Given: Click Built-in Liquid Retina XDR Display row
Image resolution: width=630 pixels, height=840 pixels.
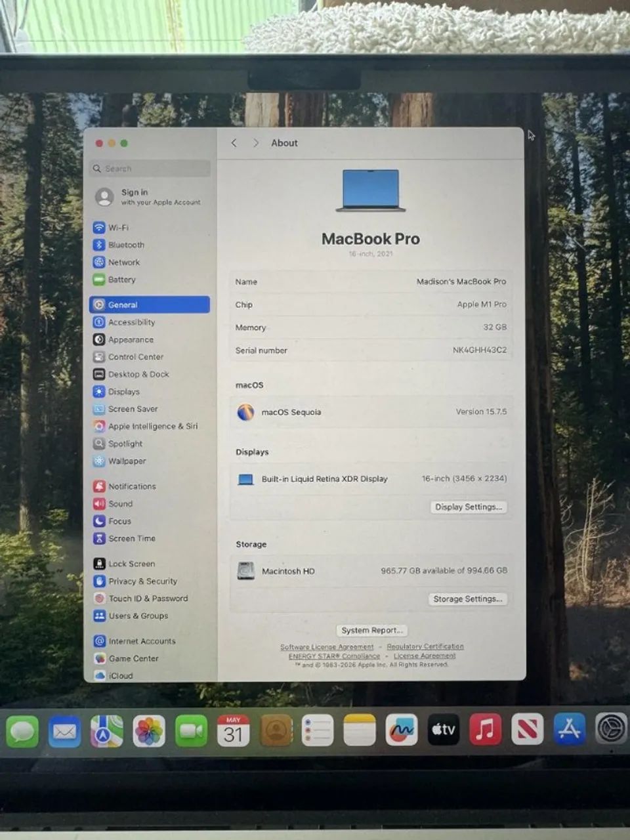Looking at the screenshot, I should (371, 479).
